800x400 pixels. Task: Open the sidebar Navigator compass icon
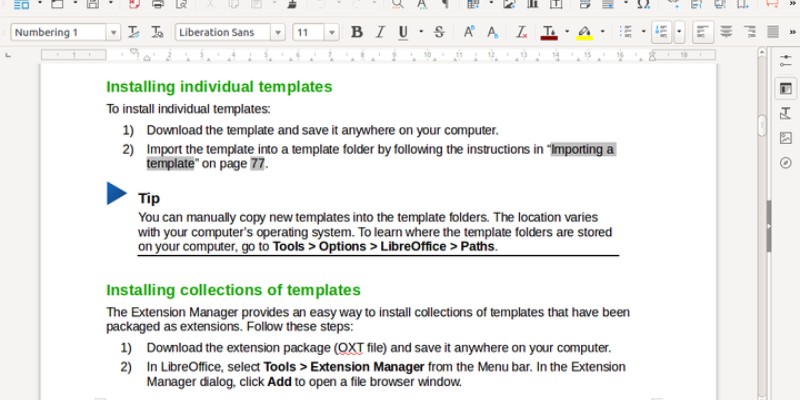pos(786,163)
